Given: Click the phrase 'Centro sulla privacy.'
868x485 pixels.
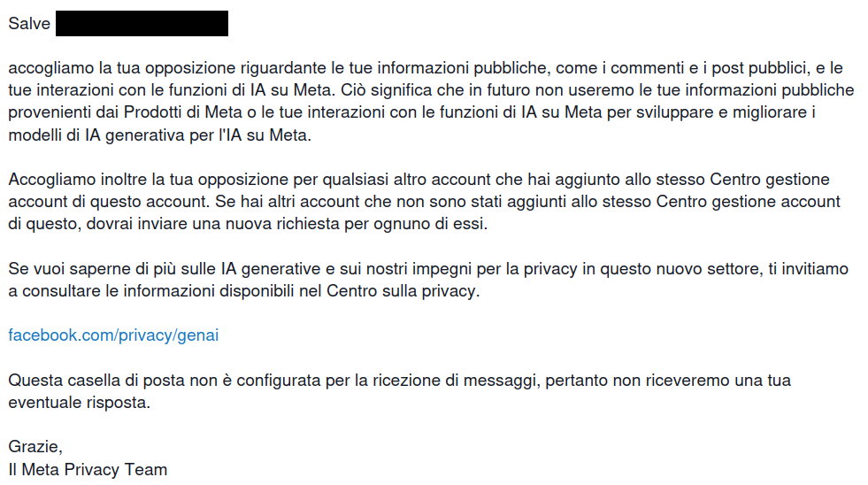Looking at the screenshot, I should (x=403, y=291).
